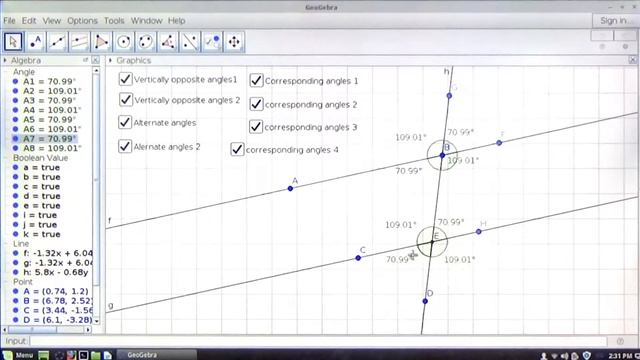640x360 pixels.
Task: Uncheck Corresponding angles 1 checkbox
Action: point(256,80)
